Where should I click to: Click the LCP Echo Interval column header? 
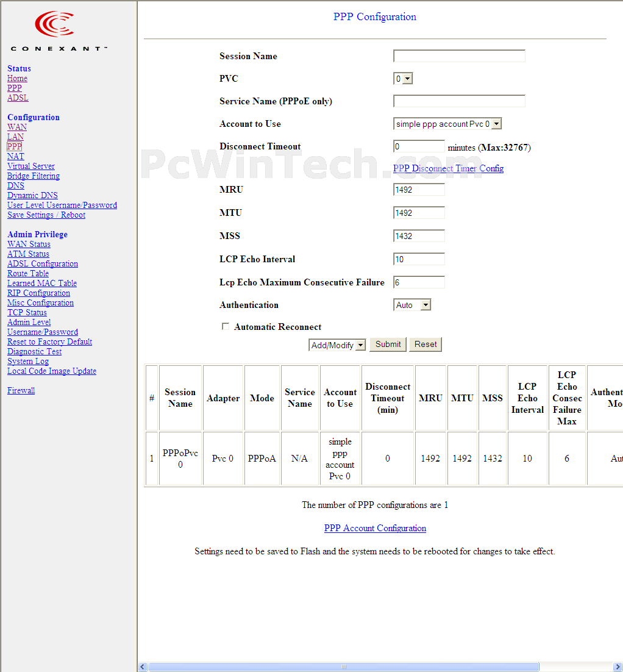click(527, 398)
